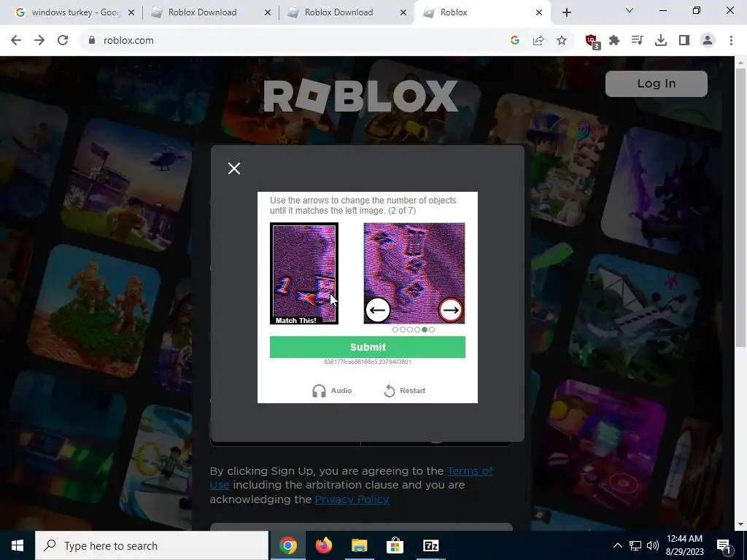The width and height of the screenshot is (747, 560).
Task: Open Microsoft Store from the taskbar
Action: pyautogui.click(x=395, y=545)
